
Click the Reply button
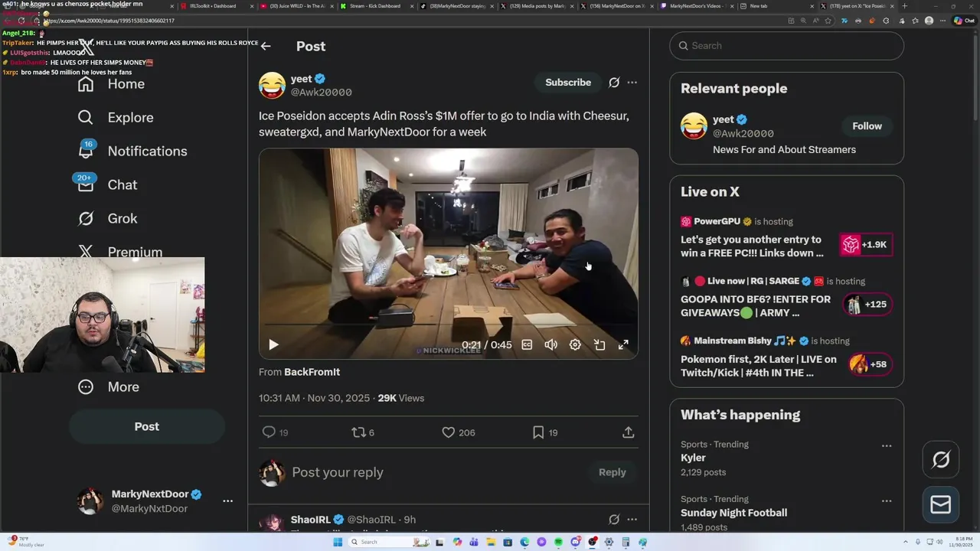pyautogui.click(x=612, y=472)
